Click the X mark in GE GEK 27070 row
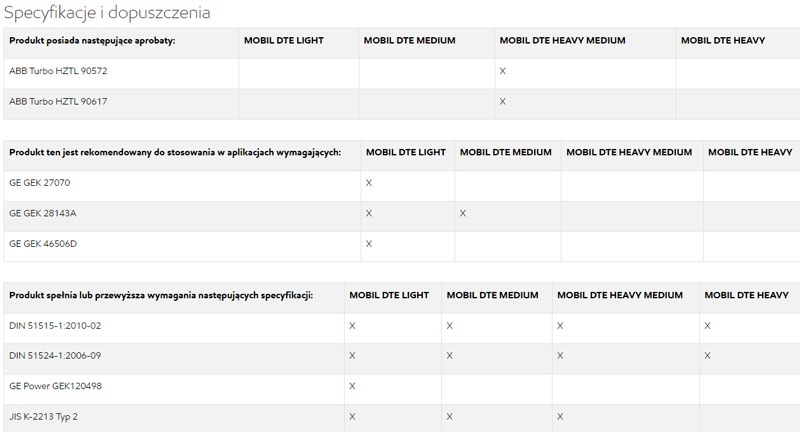The width and height of the screenshot is (800, 432). tap(369, 184)
